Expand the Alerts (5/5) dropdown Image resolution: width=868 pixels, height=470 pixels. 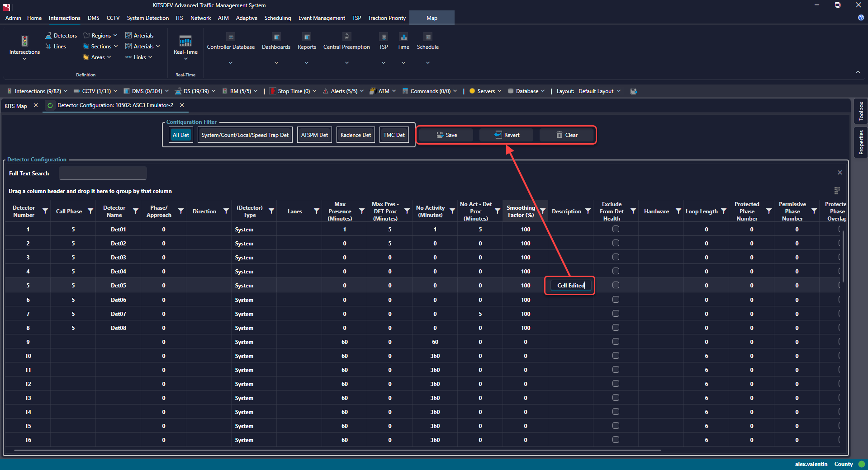pyautogui.click(x=344, y=91)
